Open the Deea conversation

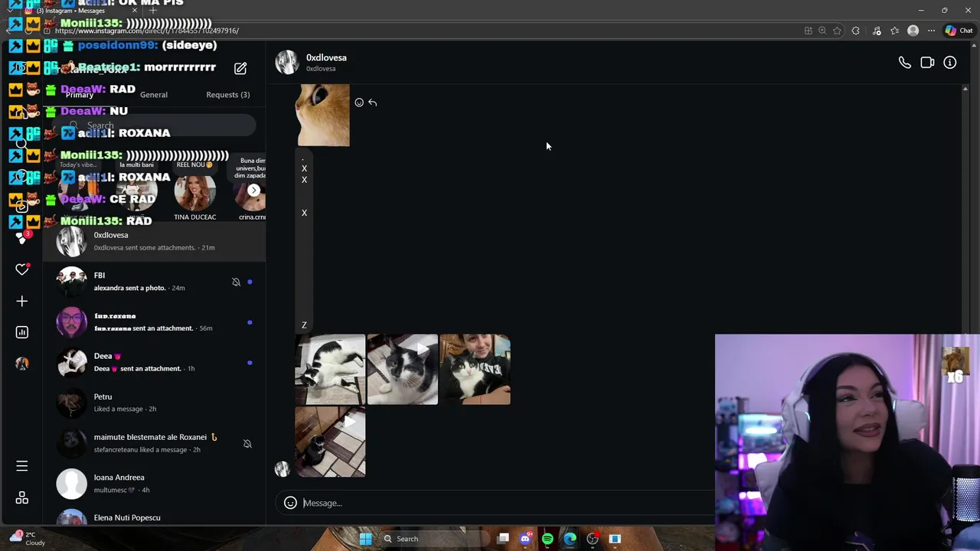click(154, 362)
